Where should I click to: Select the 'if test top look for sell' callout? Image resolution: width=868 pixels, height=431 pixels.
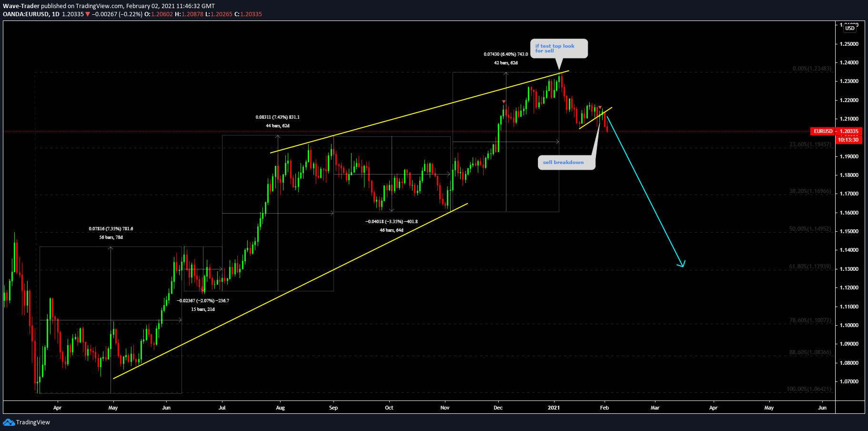coord(559,49)
